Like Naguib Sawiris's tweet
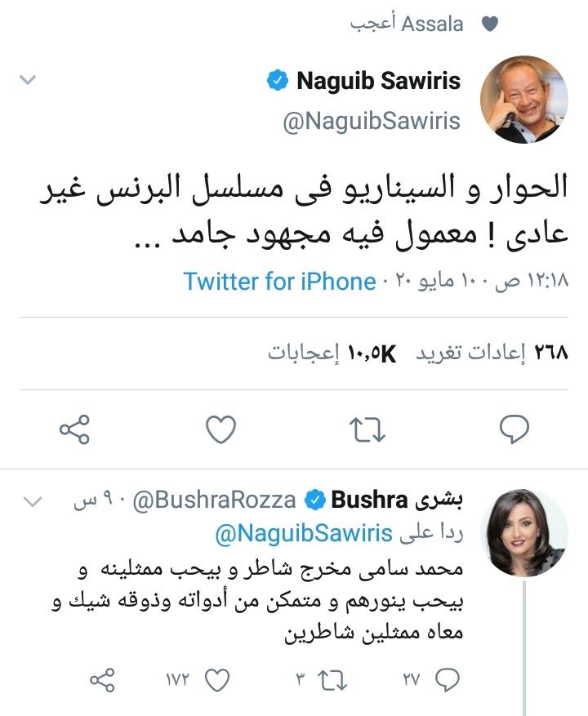The height and width of the screenshot is (716, 588). pos(220,429)
